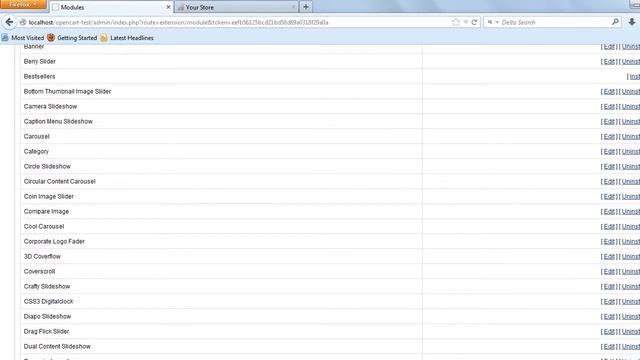Select the Compare Image row name
Viewport: 640px width, 360px height.
pyautogui.click(x=46, y=211)
